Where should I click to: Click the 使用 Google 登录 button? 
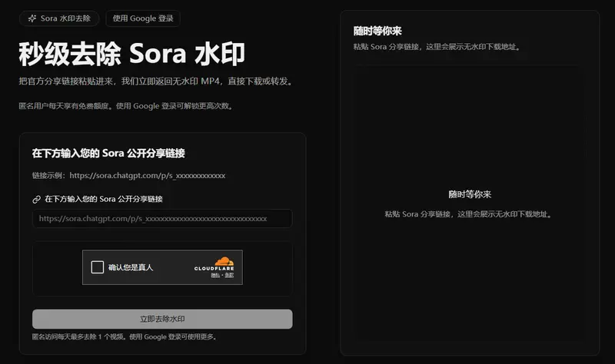(x=143, y=18)
